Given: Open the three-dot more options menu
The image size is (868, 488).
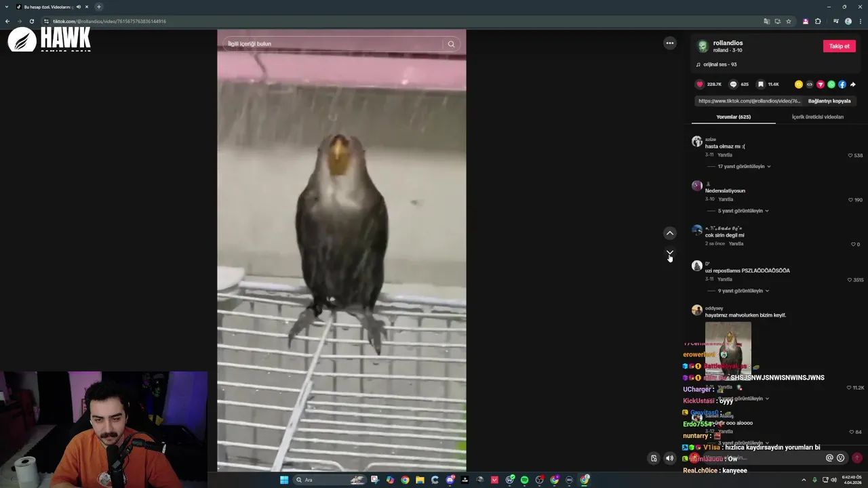Looking at the screenshot, I should [x=670, y=43].
